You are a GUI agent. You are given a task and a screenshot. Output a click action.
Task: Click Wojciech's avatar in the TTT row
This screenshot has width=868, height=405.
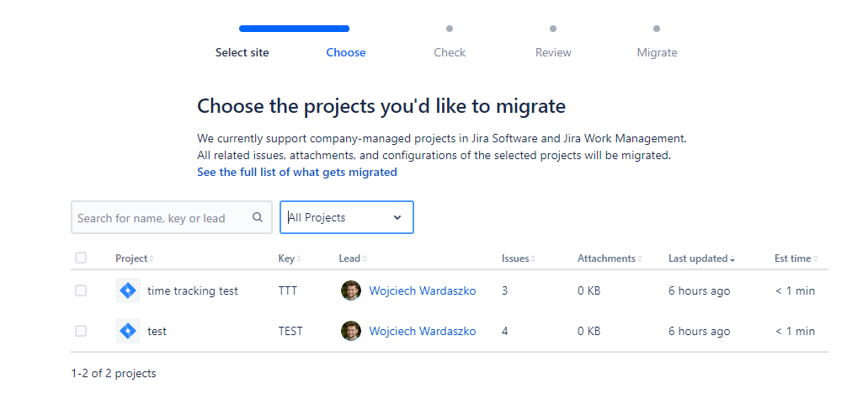click(x=351, y=290)
